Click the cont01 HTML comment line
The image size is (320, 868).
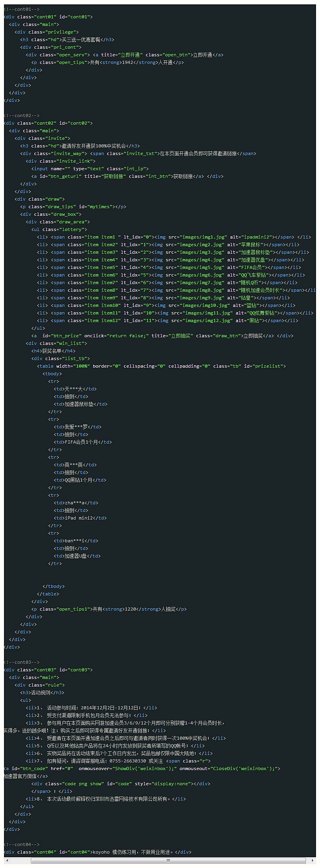[x=22, y=9]
